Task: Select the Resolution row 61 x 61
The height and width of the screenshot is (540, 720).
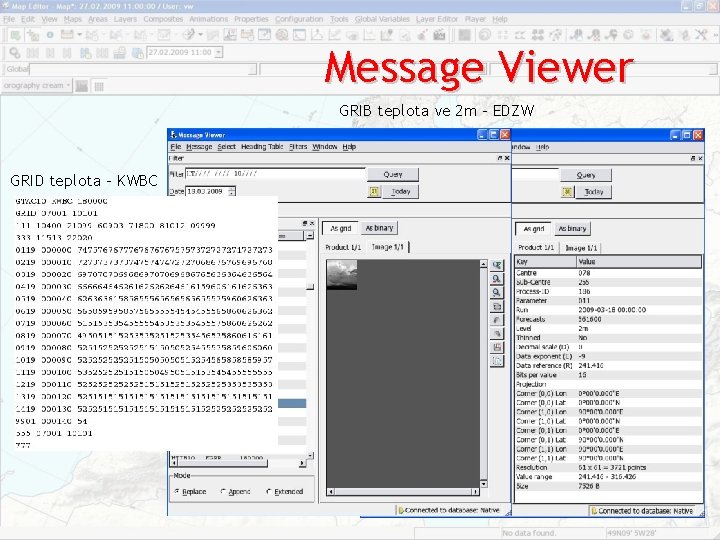Action: [x=608, y=467]
